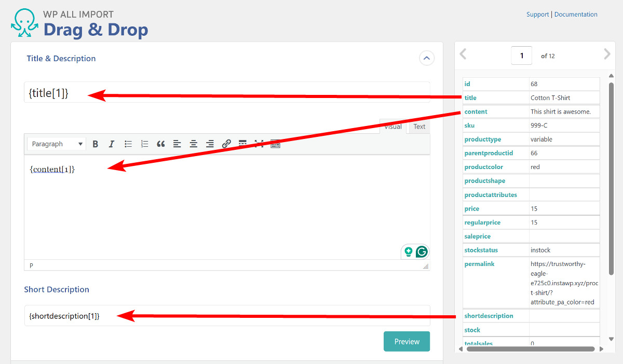Align text right in the editor

point(210,144)
